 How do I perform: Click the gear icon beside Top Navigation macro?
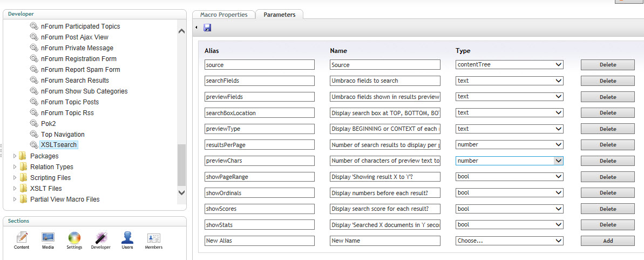tap(34, 134)
